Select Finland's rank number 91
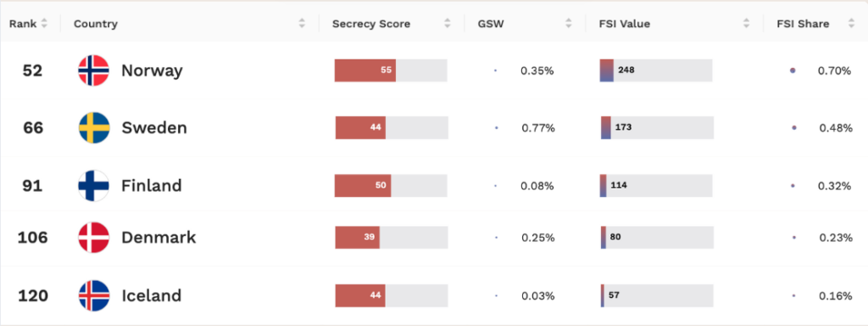Screen dimensions: 868x326 [32, 186]
